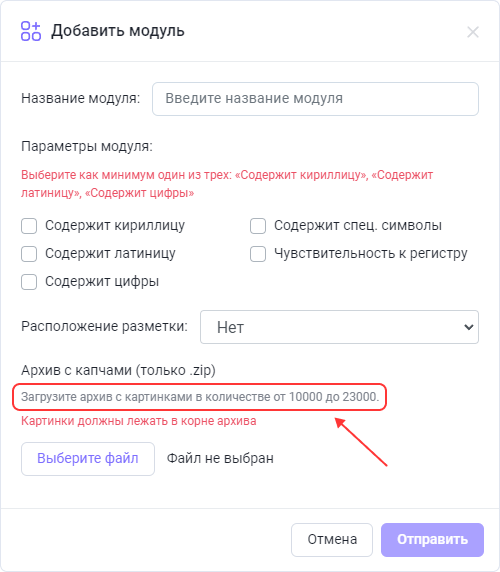The height and width of the screenshot is (572, 500).
Task: Tick the Содержит латиницу checkbox
Action: pos(29,254)
